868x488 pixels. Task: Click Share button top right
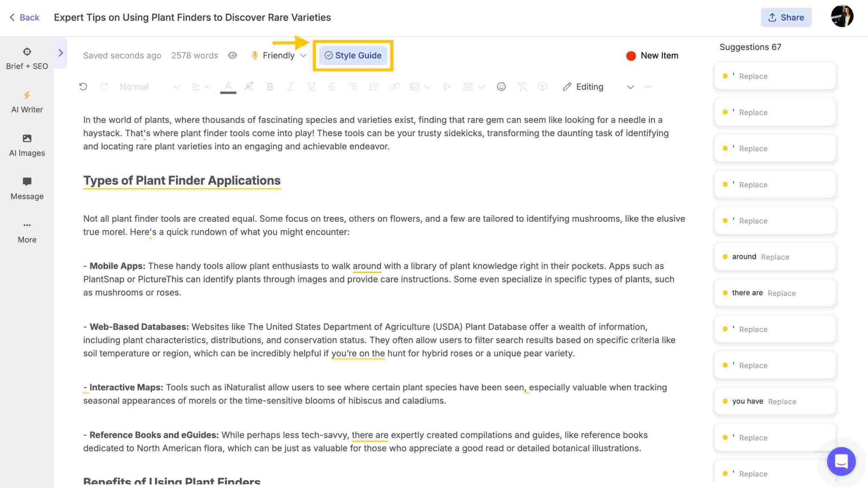(786, 17)
